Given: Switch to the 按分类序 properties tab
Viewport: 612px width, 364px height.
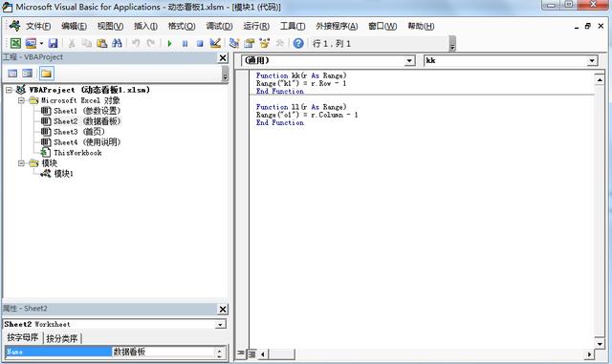Looking at the screenshot, I should (x=62, y=338).
